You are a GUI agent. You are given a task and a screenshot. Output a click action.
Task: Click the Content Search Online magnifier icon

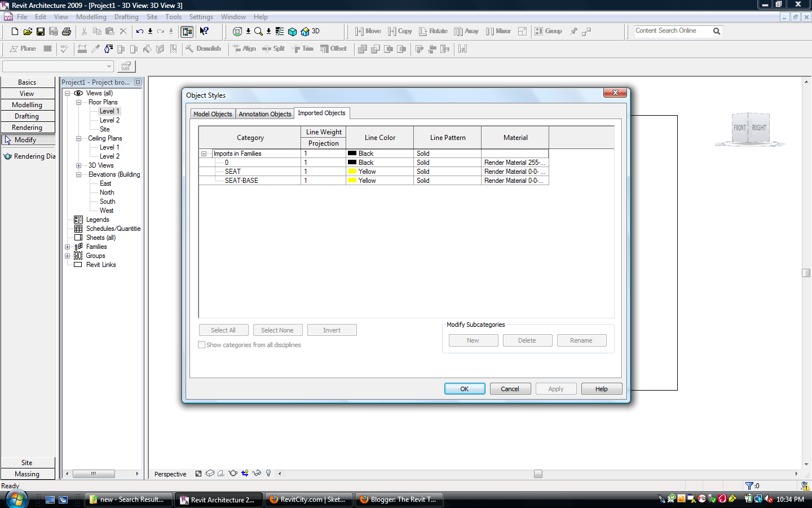pos(717,32)
